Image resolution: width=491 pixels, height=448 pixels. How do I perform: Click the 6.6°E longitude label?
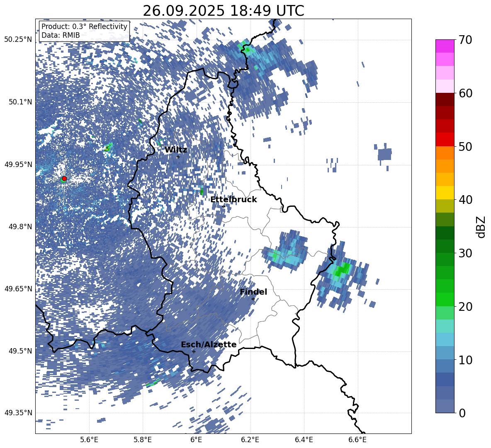(357, 440)
